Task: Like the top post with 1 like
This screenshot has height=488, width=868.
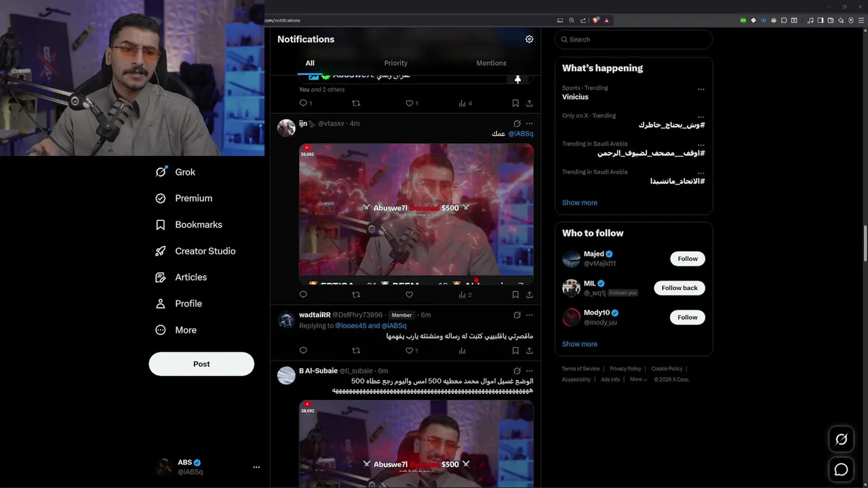Action: click(412, 103)
